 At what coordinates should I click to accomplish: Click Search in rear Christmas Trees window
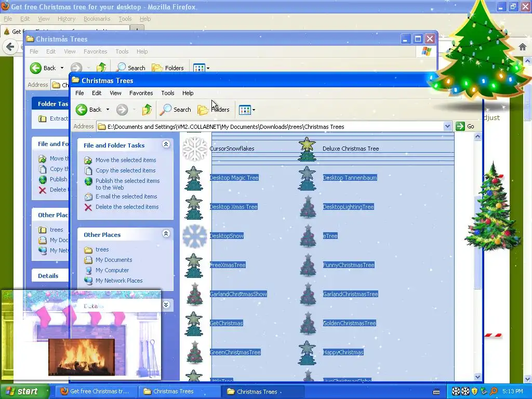pos(131,68)
